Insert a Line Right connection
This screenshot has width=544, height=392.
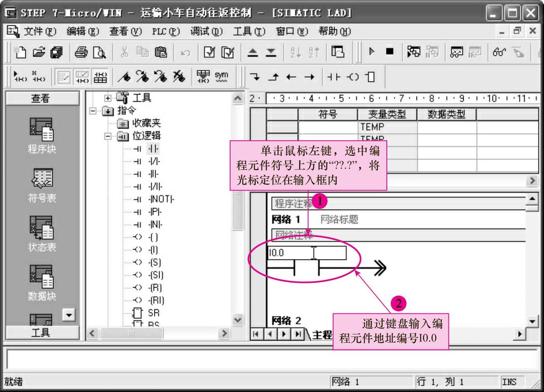click(309, 77)
